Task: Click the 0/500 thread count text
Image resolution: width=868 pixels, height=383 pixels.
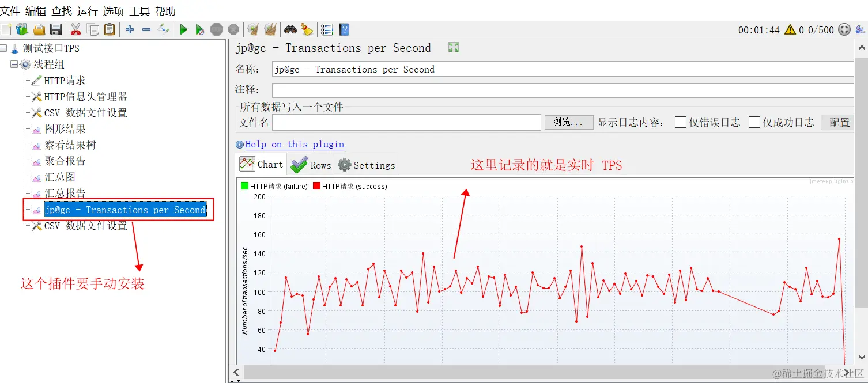Action: tap(821, 30)
